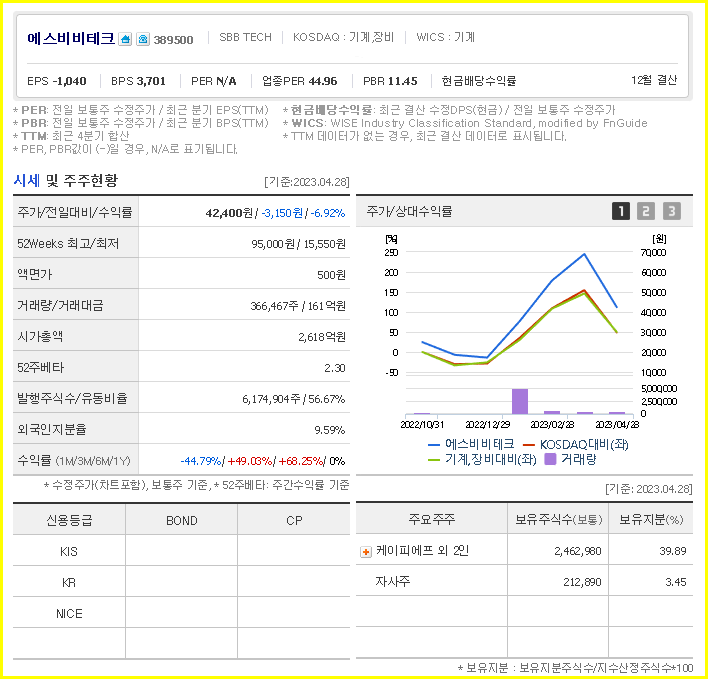Image resolution: width=708 pixels, height=679 pixels.
Task: Click ownership value 39.89
Action: 673,551
